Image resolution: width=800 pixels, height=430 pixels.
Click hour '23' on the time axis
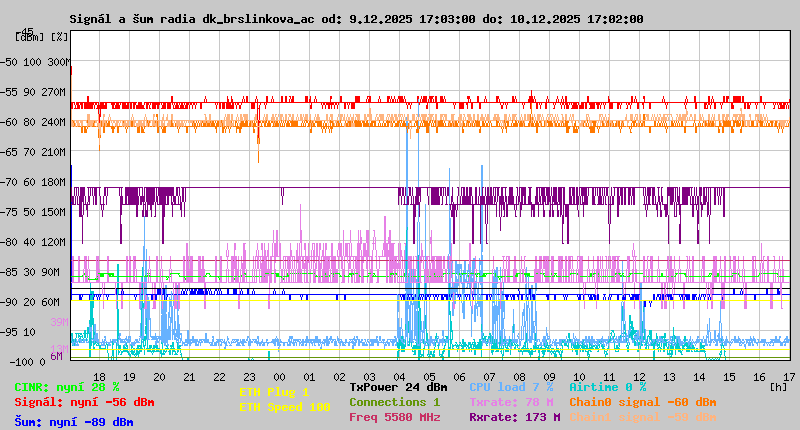pyautogui.click(x=249, y=377)
